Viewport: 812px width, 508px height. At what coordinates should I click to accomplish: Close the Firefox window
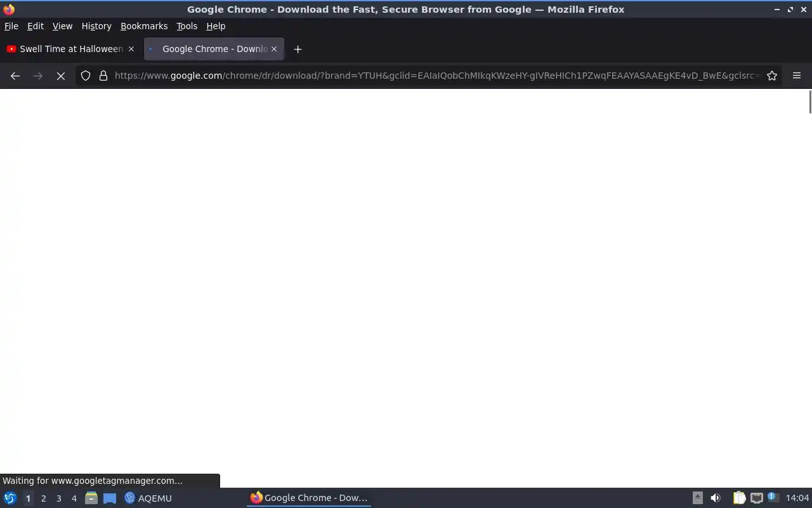804,10
